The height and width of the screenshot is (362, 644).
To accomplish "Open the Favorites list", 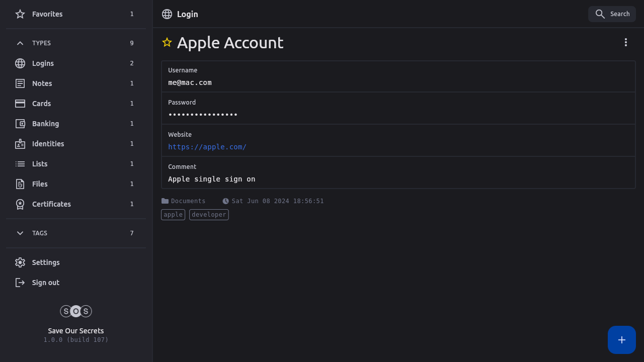I will [47, 14].
